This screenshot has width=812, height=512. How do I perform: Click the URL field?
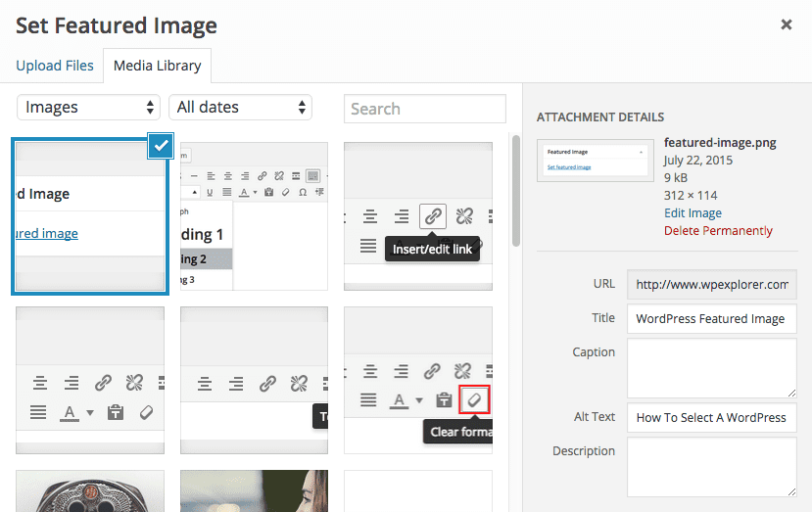tap(711, 284)
